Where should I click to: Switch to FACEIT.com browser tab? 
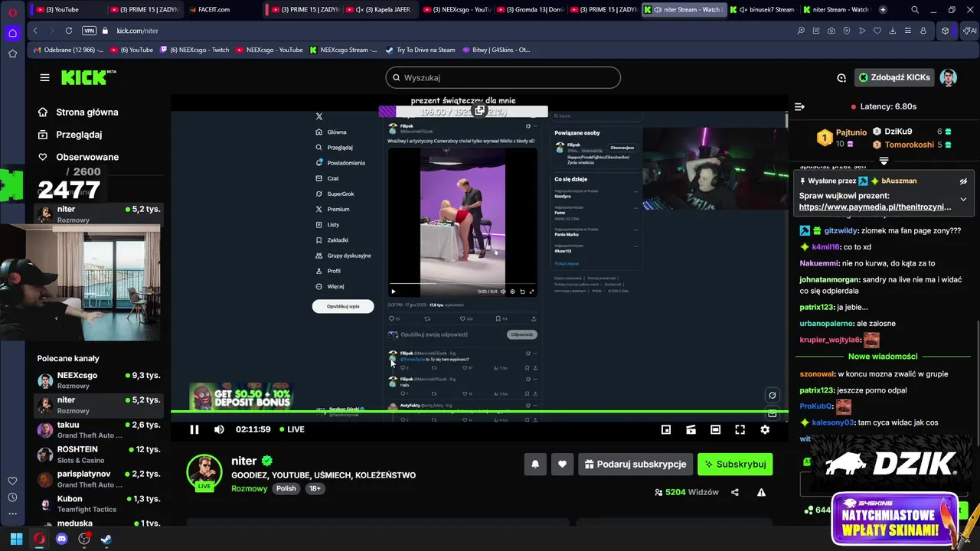[222, 10]
